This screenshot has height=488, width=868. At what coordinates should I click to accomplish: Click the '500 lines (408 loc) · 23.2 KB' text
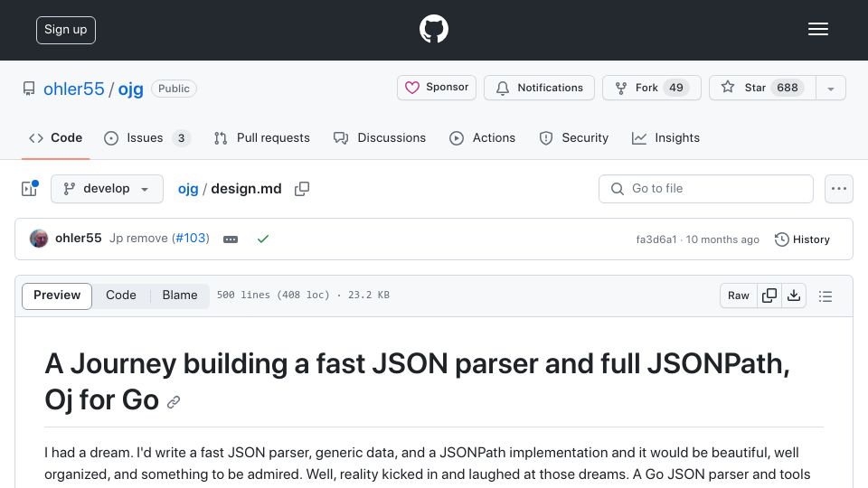(303, 295)
